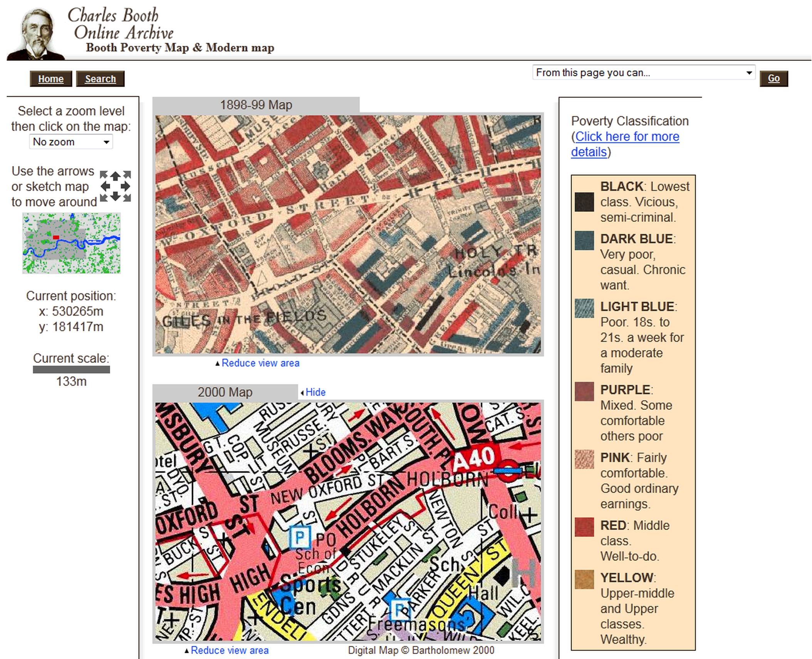Click the 'y: 181417m' position value
This screenshot has height=659, width=812.
coord(71,327)
